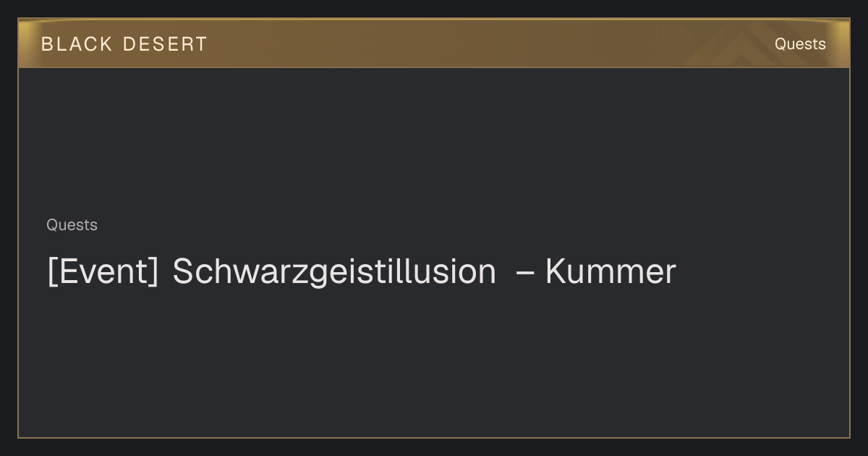The width and height of the screenshot is (868, 456).
Task: Select the [Event] tag in the title
Action: tap(102, 272)
